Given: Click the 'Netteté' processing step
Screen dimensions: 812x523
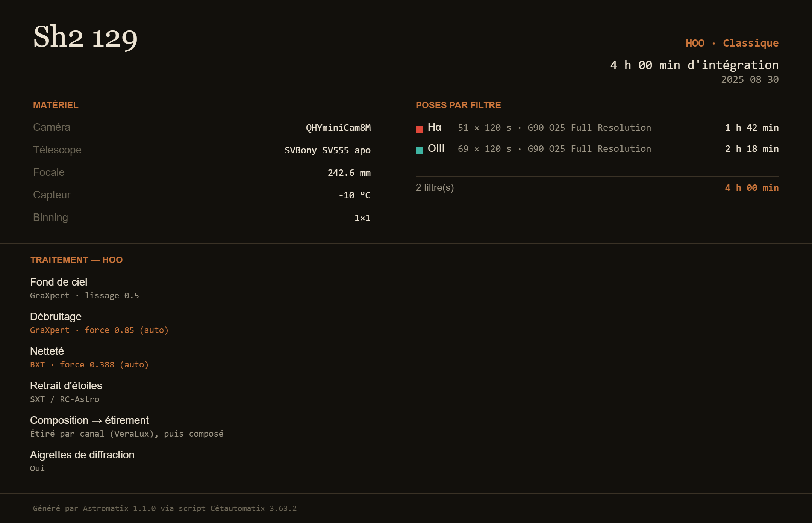Looking at the screenshot, I should click(47, 351).
